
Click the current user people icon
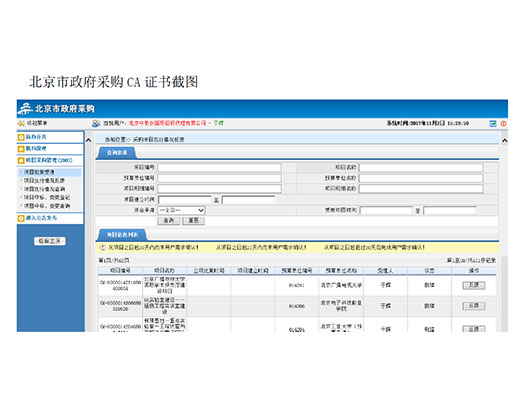(96, 123)
